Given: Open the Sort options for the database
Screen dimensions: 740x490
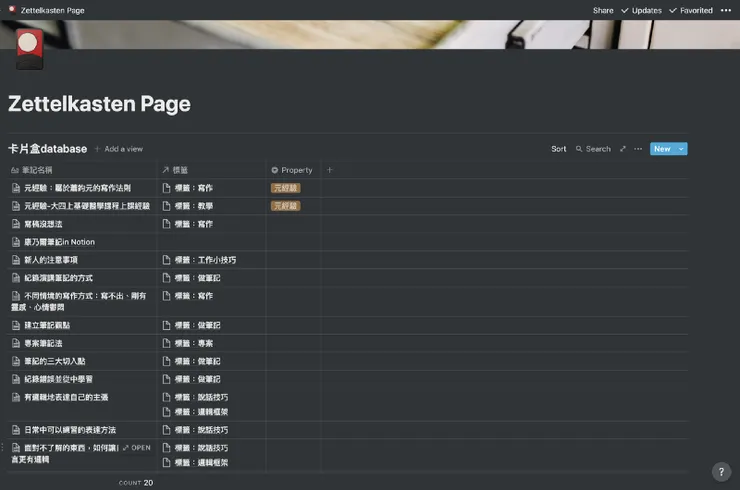Looking at the screenshot, I should (x=559, y=149).
